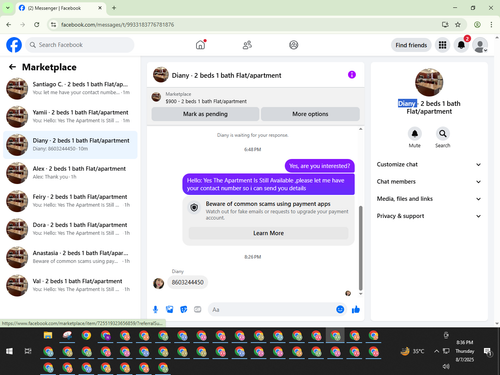Open conversation information purple icon

(x=352, y=75)
